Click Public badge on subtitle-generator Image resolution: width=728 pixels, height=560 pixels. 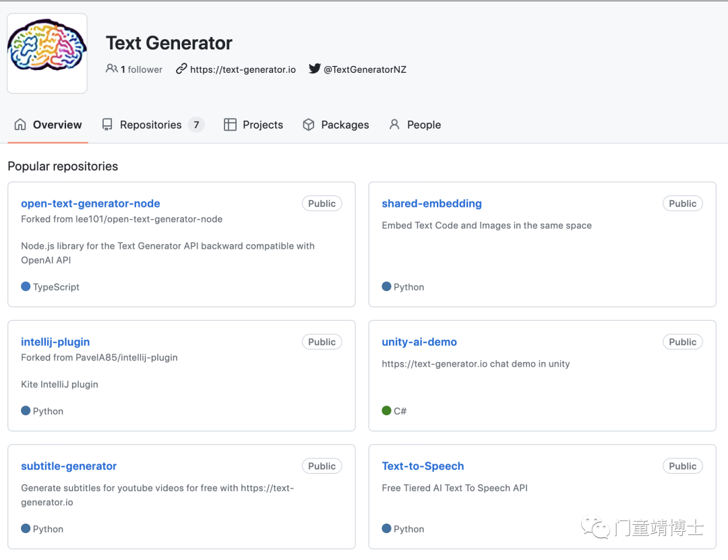click(x=322, y=466)
